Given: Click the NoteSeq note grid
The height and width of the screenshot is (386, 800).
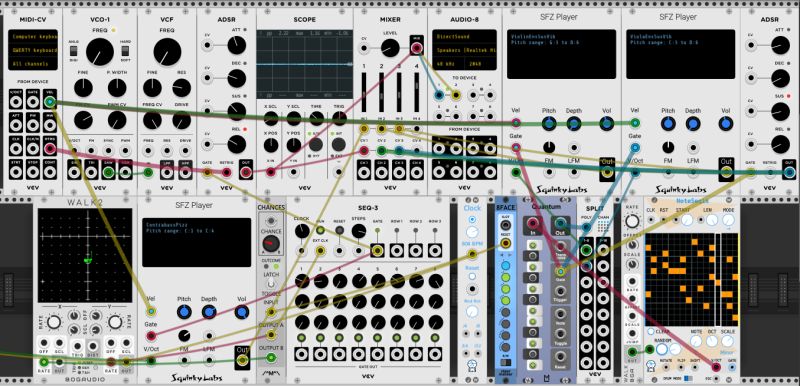Looking at the screenshot, I should coord(691,280).
